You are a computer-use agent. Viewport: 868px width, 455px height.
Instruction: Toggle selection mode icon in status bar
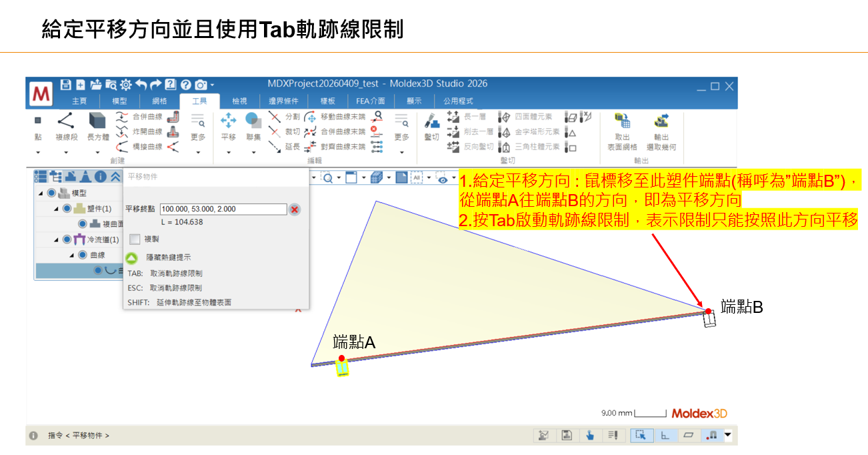pyautogui.click(x=641, y=435)
